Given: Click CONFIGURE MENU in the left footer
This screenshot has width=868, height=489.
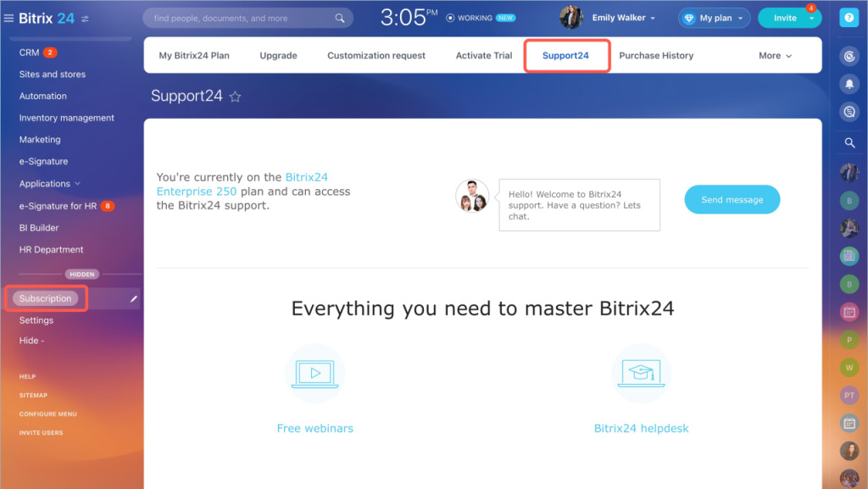Looking at the screenshot, I should (x=47, y=414).
